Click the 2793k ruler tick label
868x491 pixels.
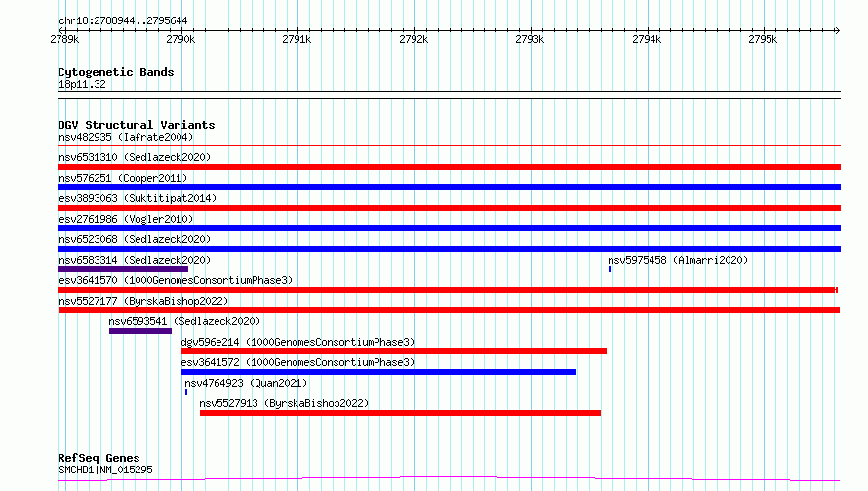[530, 39]
